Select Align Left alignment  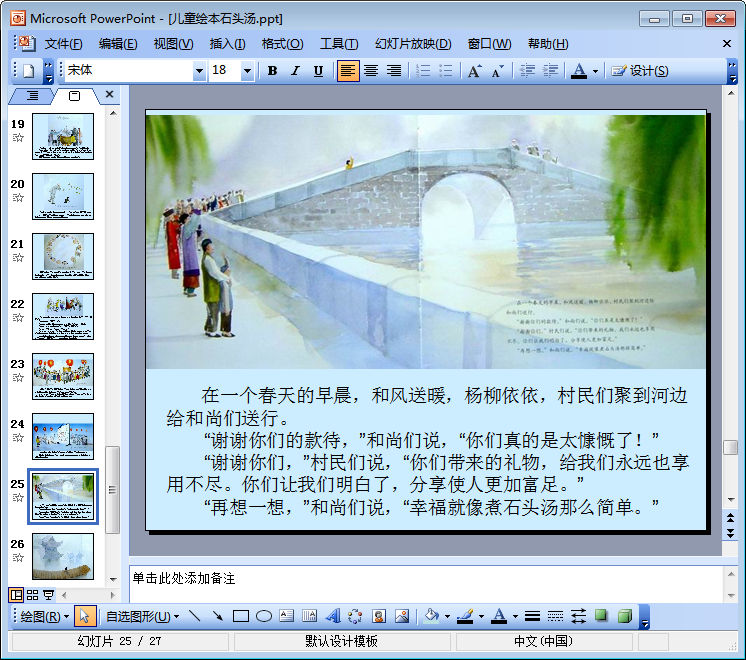coord(348,71)
